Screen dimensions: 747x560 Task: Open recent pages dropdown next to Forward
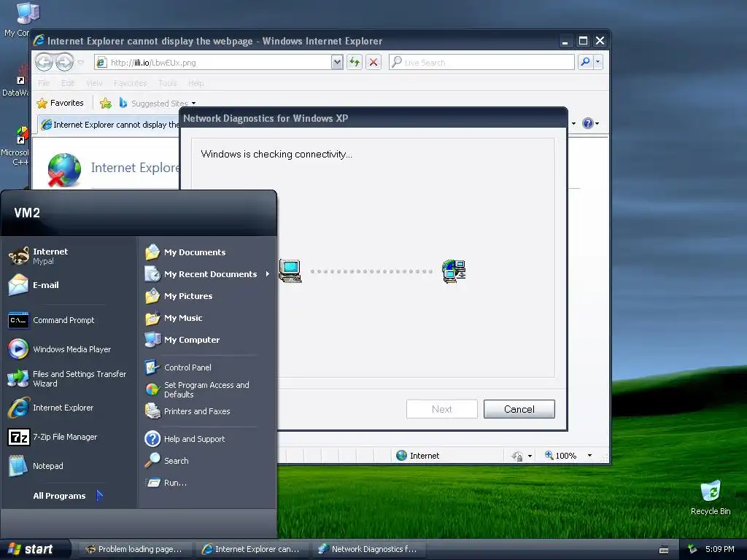tap(80, 63)
